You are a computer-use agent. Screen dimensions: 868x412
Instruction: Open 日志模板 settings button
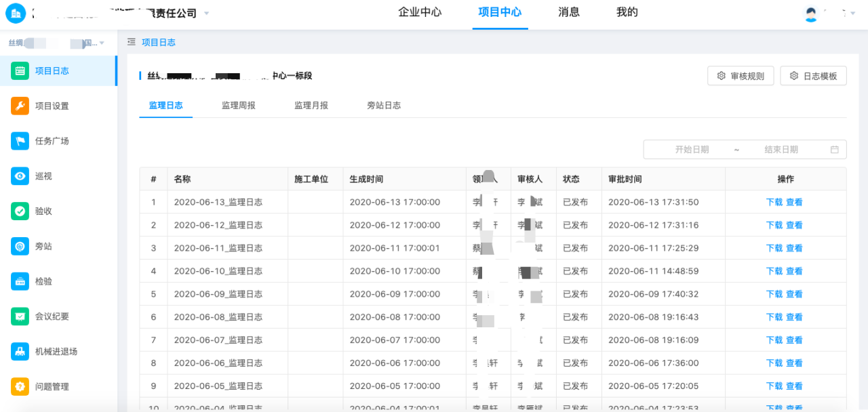813,76
